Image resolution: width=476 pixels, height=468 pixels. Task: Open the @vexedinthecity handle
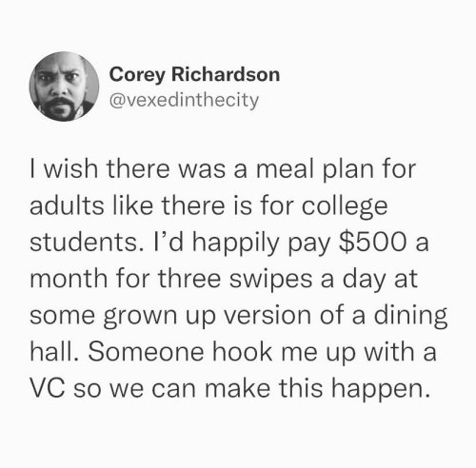pos(184,101)
